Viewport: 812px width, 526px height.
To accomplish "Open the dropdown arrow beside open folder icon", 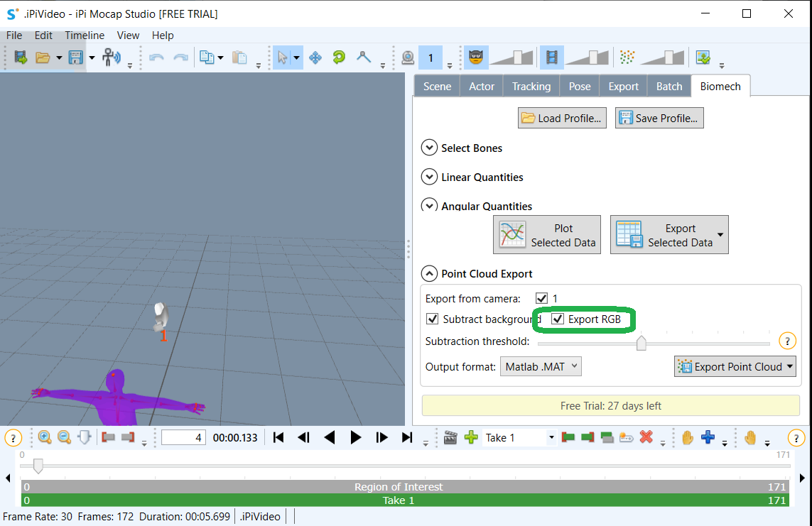I will (x=59, y=57).
